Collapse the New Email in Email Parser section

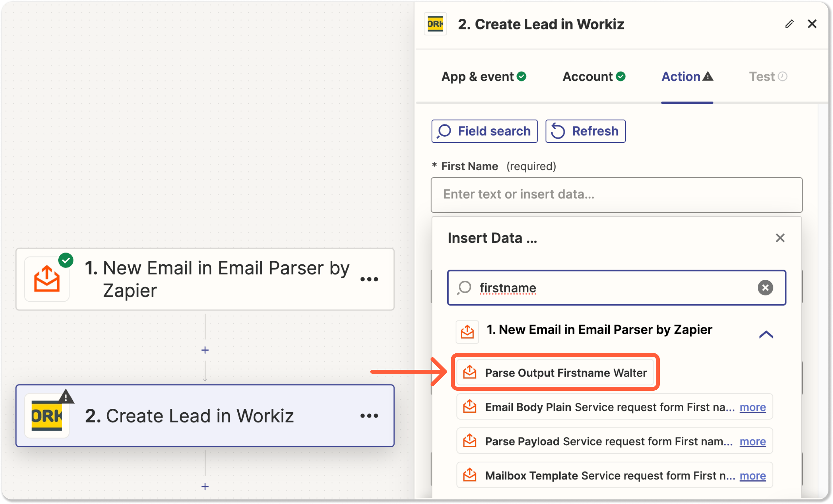[x=766, y=334]
